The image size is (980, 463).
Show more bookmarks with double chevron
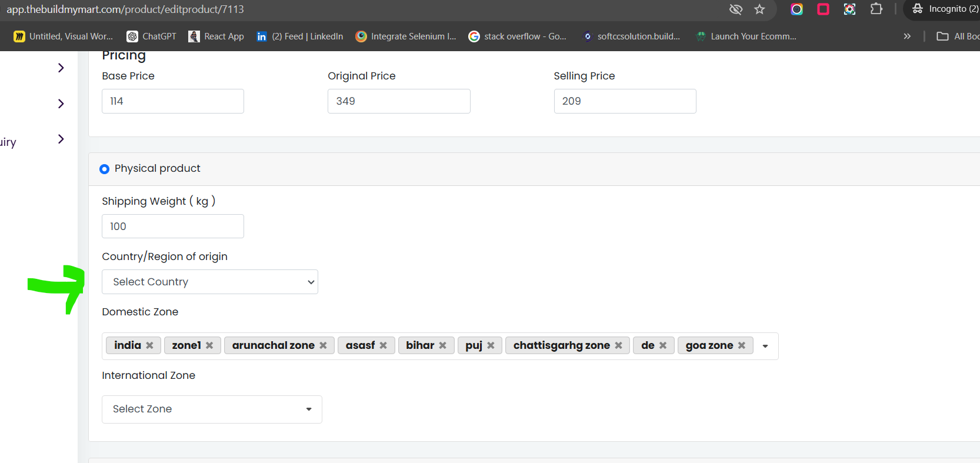point(907,36)
